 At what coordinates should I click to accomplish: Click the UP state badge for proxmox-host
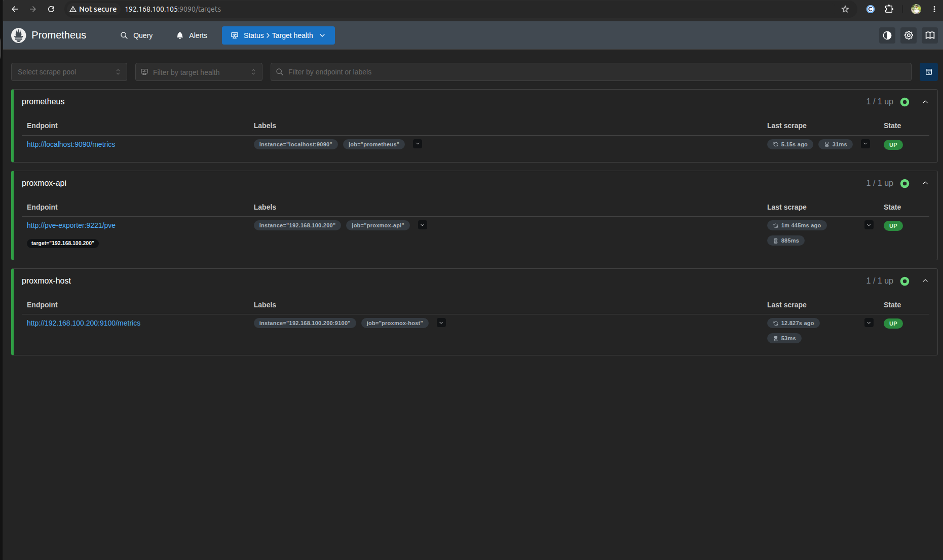pos(893,324)
